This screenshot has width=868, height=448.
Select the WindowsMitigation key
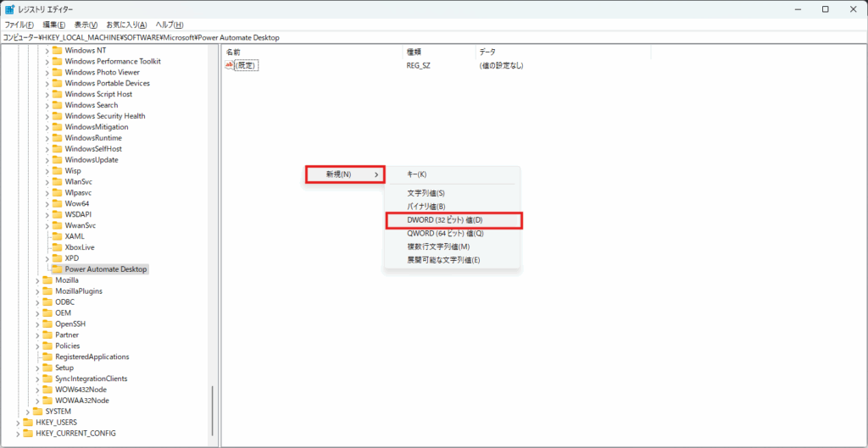point(97,127)
